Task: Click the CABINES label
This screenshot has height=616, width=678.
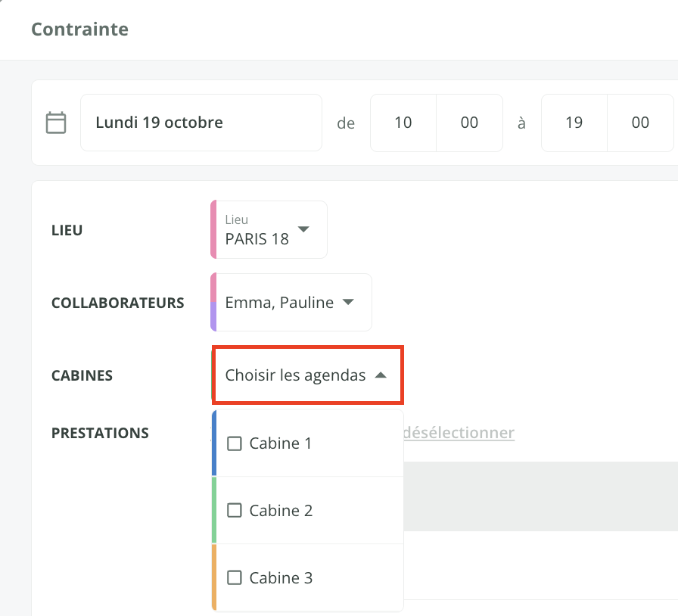Action: pos(82,375)
